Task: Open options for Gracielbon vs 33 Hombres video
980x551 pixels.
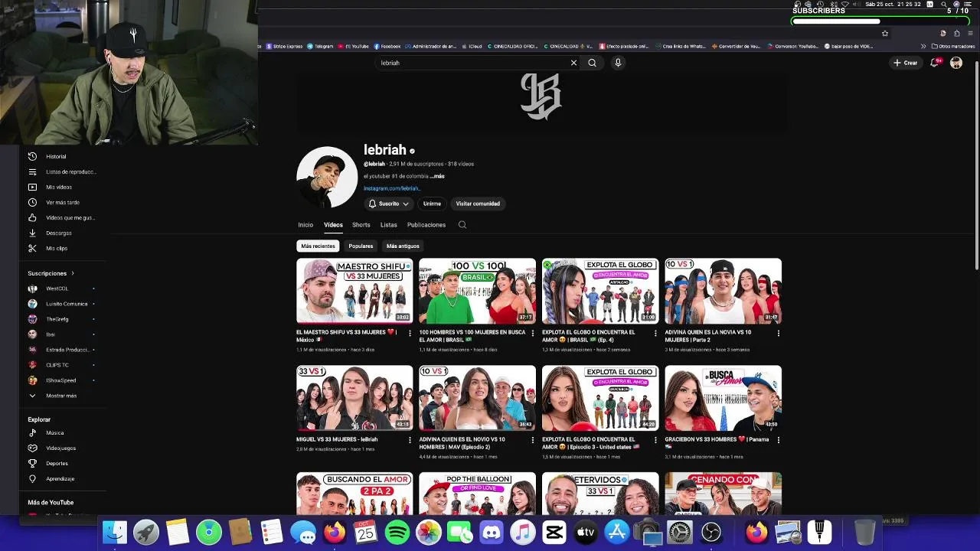Action: [779, 440]
